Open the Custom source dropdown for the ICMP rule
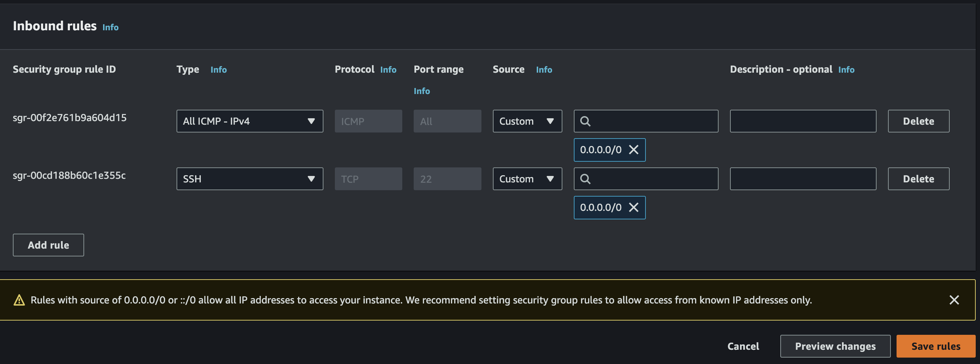 click(x=527, y=121)
